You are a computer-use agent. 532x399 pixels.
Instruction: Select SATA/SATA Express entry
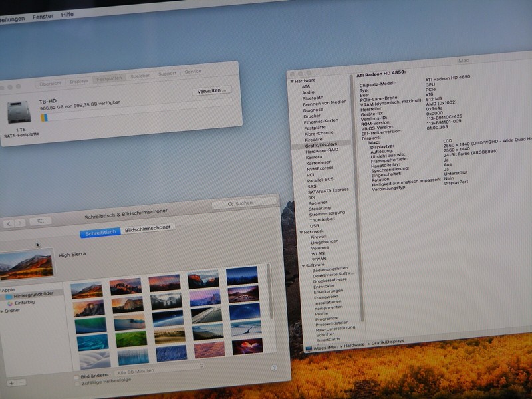(x=328, y=191)
